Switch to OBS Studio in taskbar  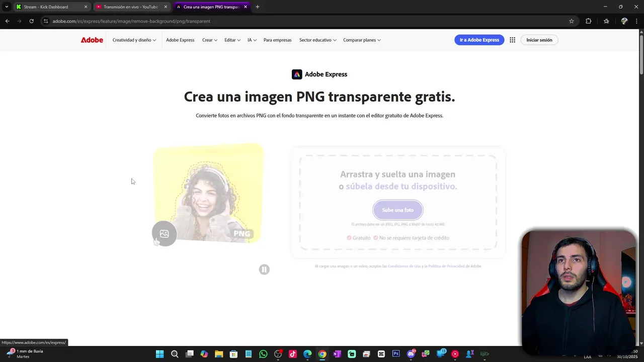tap(278, 354)
